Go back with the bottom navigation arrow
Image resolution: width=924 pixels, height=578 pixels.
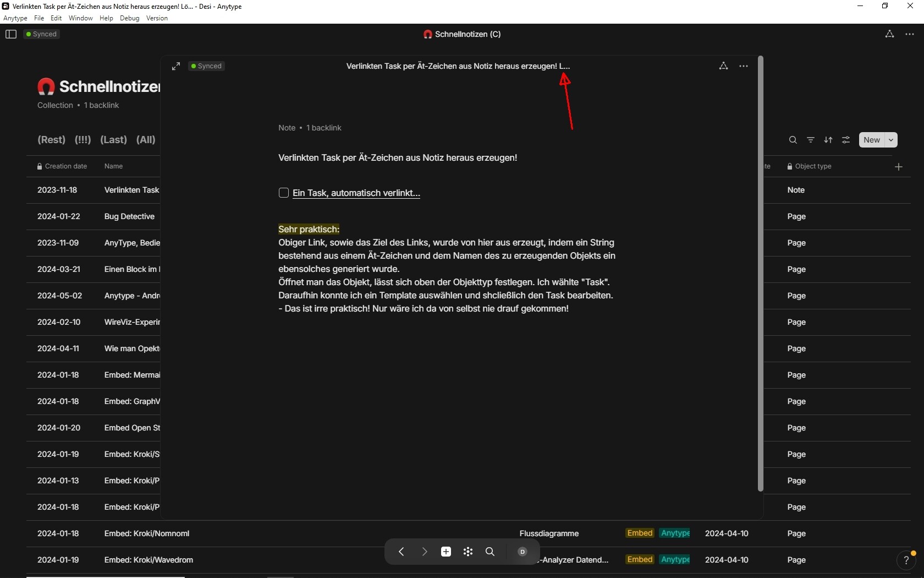(402, 552)
